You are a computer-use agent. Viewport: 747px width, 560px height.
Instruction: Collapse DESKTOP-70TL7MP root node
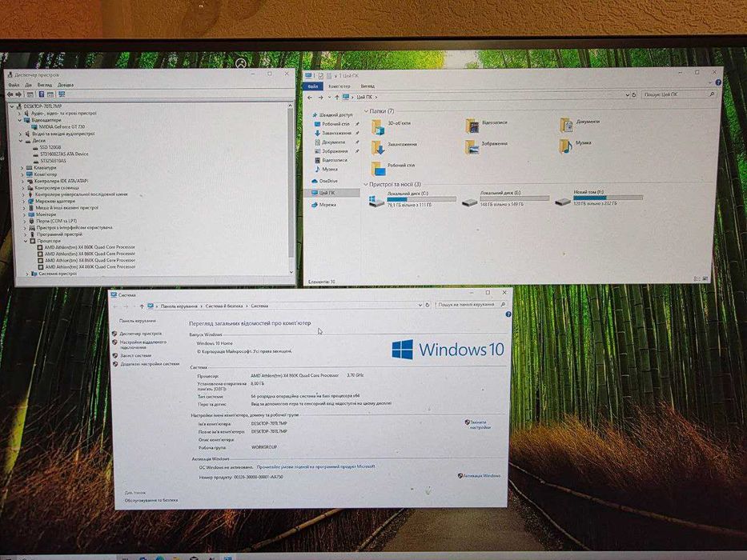point(13,106)
